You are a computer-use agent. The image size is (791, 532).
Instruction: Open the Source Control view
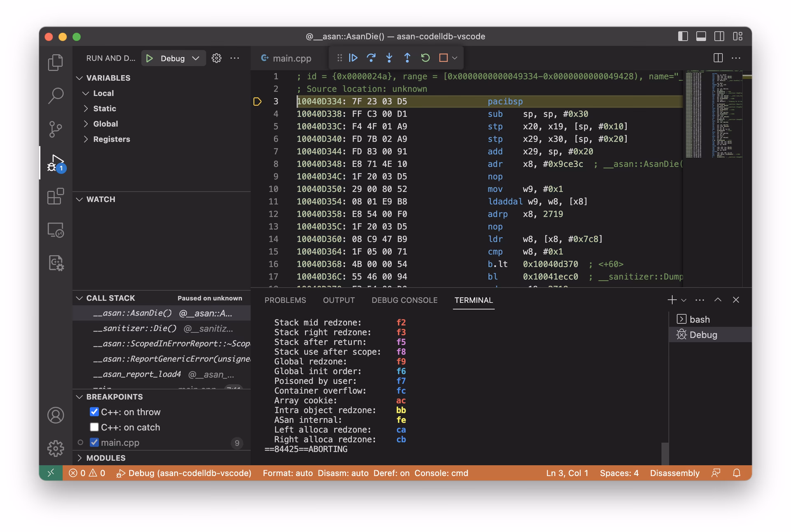56,129
